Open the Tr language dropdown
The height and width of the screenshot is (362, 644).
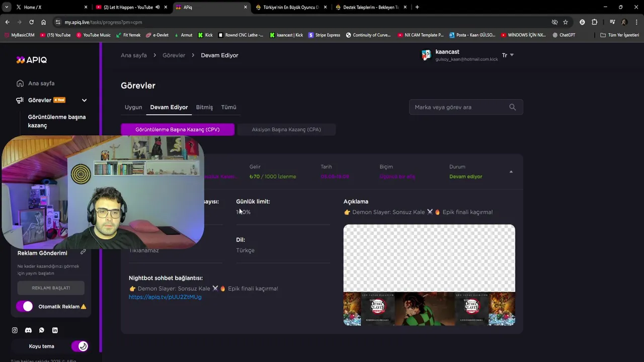(508, 55)
